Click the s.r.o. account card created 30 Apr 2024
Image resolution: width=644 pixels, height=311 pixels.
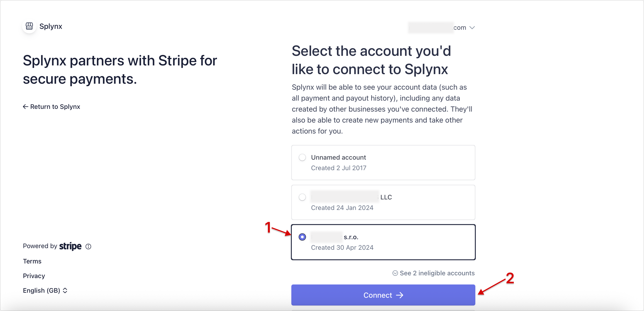tap(383, 242)
